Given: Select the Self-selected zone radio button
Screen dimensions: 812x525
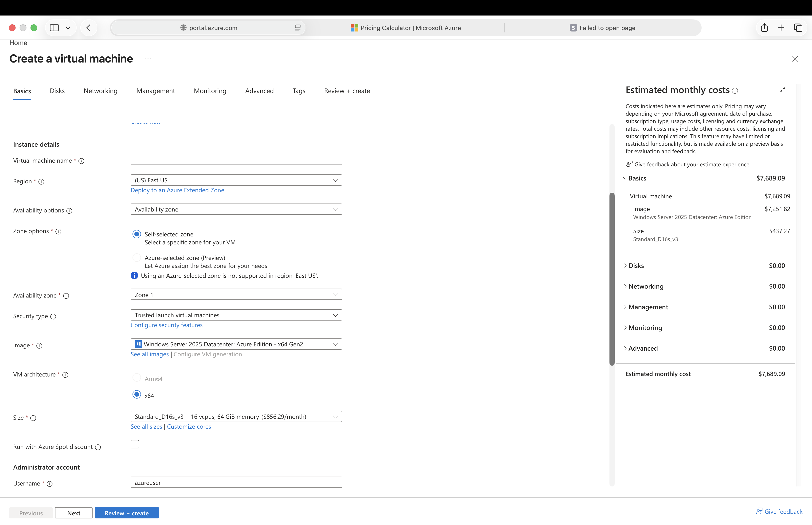Looking at the screenshot, I should pos(137,234).
